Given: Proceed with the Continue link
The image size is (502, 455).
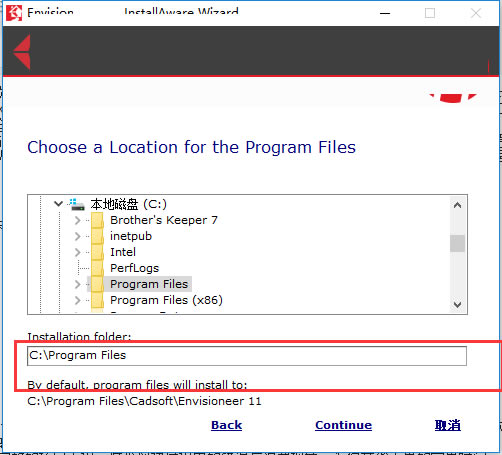Looking at the screenshot, I should (343, 425).
